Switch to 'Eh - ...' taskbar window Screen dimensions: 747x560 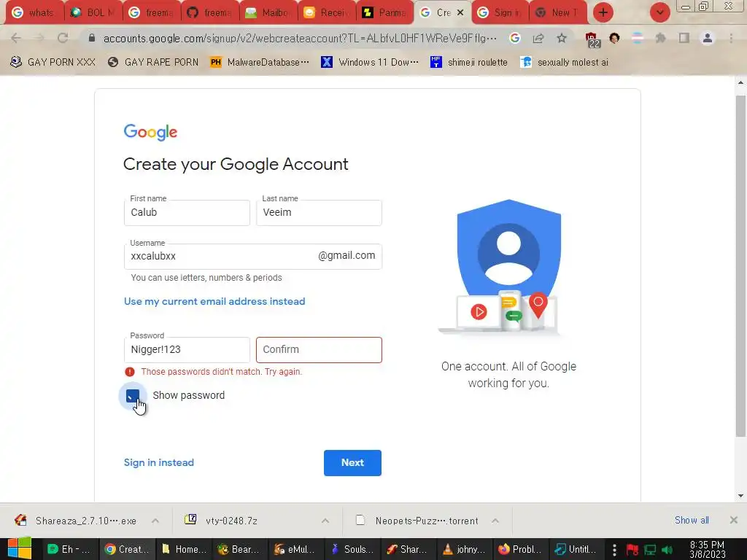69,549
